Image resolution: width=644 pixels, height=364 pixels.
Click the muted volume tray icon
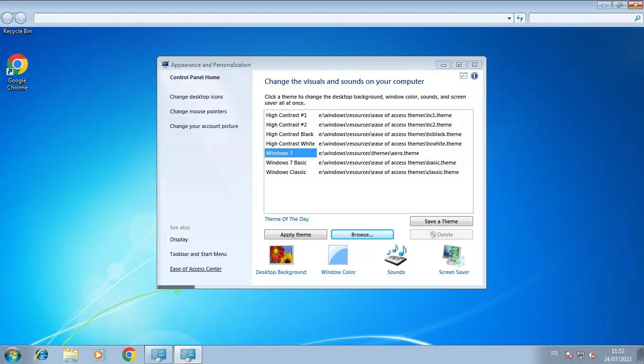592,355
